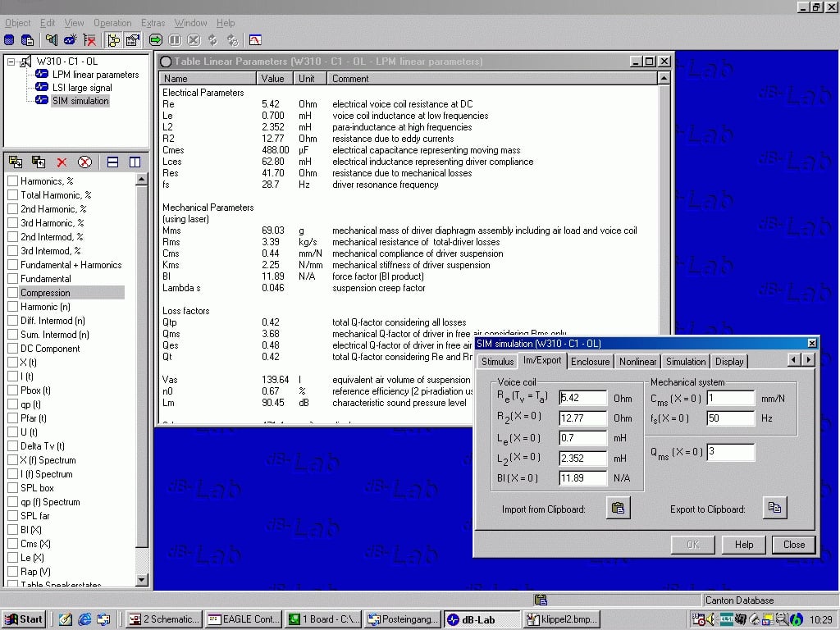Click the circled red X icon
840x630 pixels.
tap(84, 162)
